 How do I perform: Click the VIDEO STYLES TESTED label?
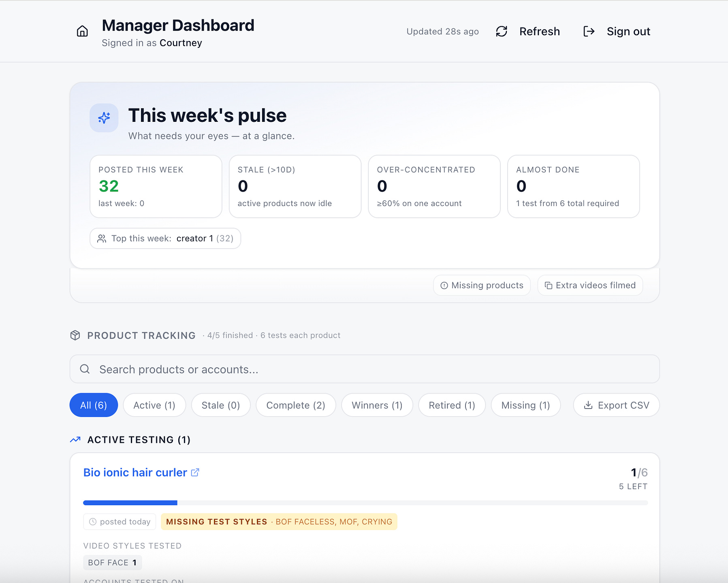(132, 546)
